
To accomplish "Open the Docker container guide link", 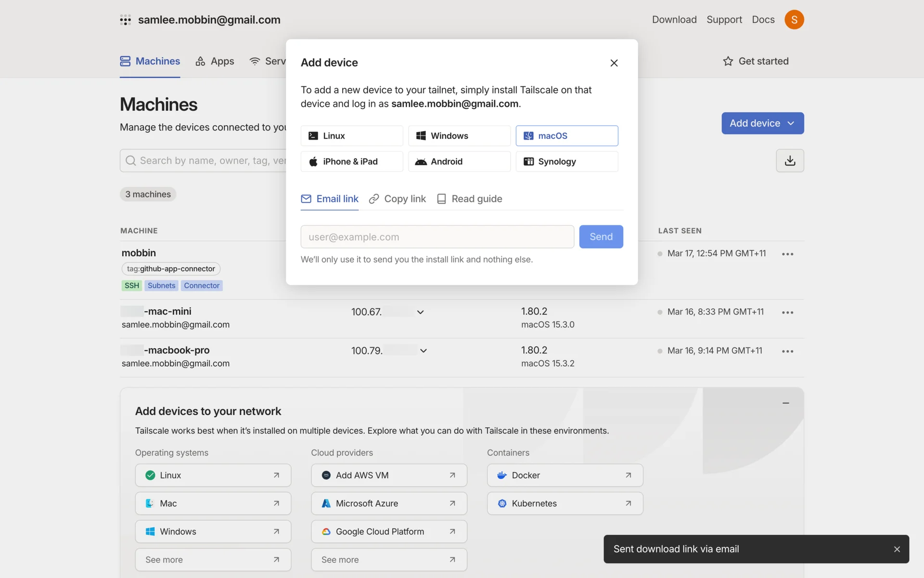I will pyautogui.click(x=565, y=475).
